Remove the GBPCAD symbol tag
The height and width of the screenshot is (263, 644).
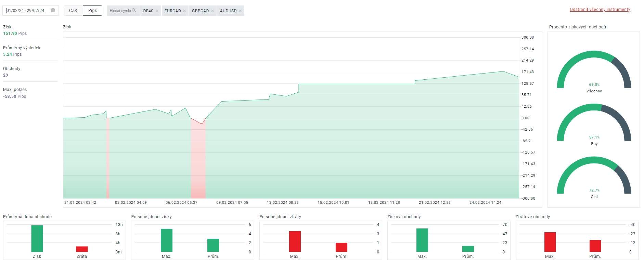[x=212, y=11]
